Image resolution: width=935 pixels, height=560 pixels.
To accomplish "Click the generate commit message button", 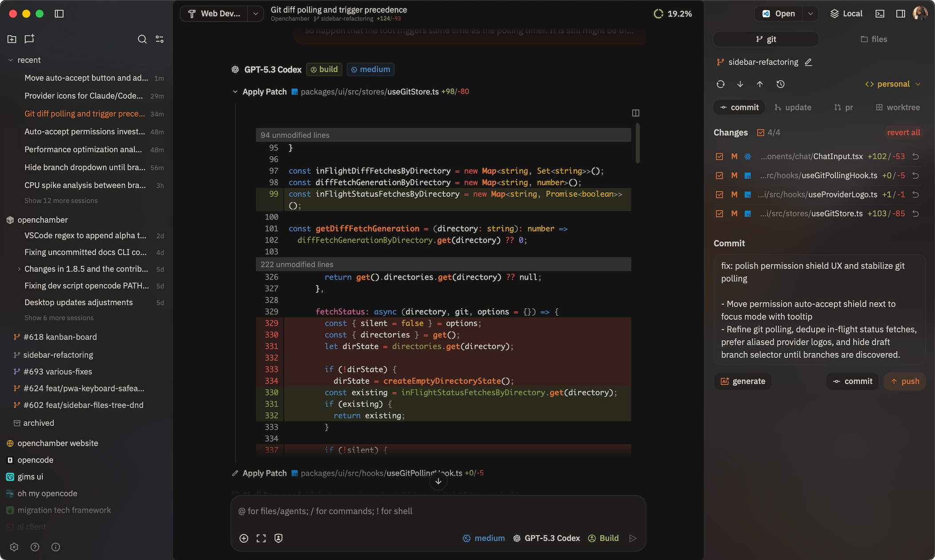I will [x=743, y=381].
